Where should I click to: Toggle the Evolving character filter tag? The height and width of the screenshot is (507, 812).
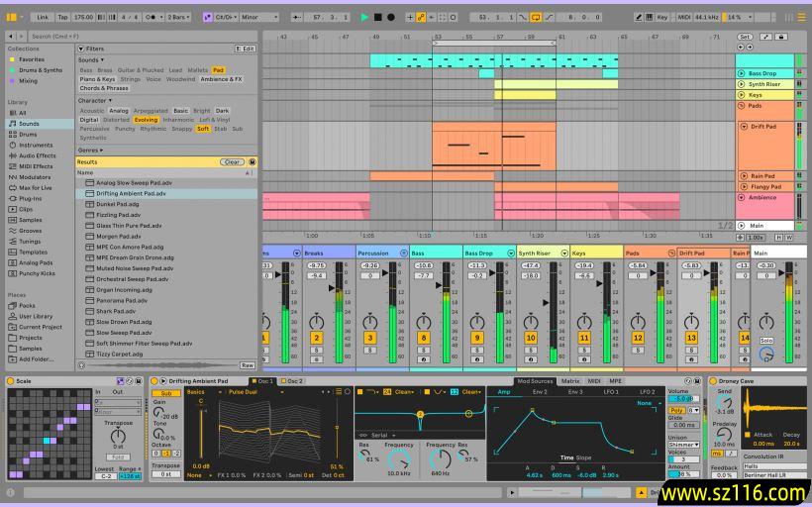[146, 120]
